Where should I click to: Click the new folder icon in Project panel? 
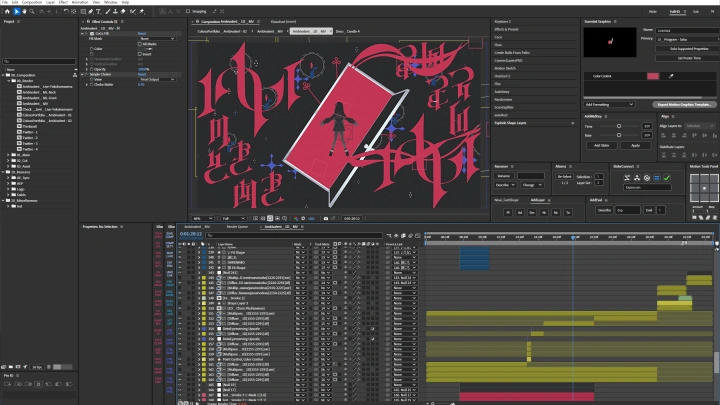(x=11, y=367)
